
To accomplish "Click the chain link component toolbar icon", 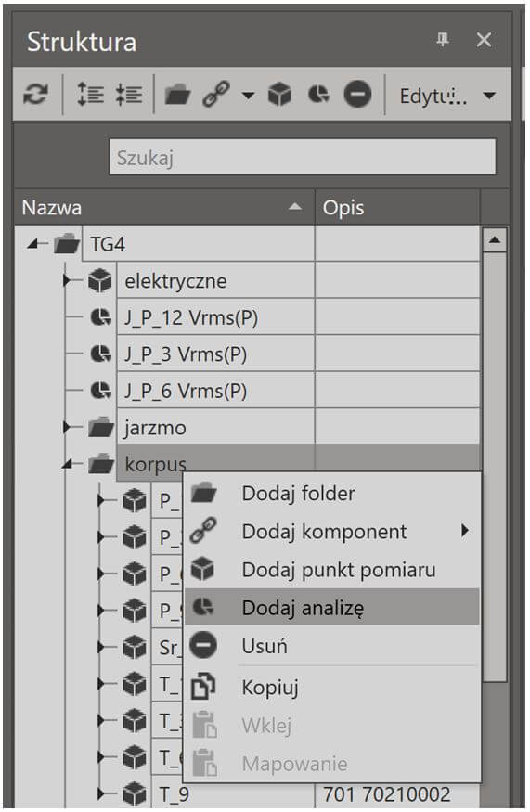I will click(216, 95).
